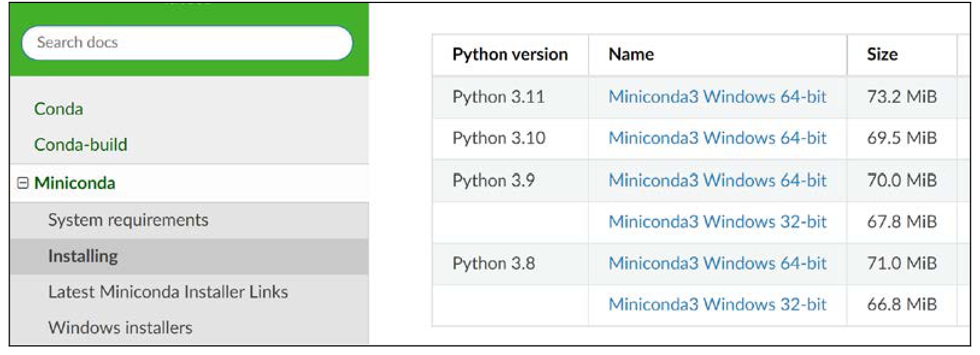
Task: Download Python 3.11 Miniconda3 Windows 64-bit
Action: tap(717, 97)
